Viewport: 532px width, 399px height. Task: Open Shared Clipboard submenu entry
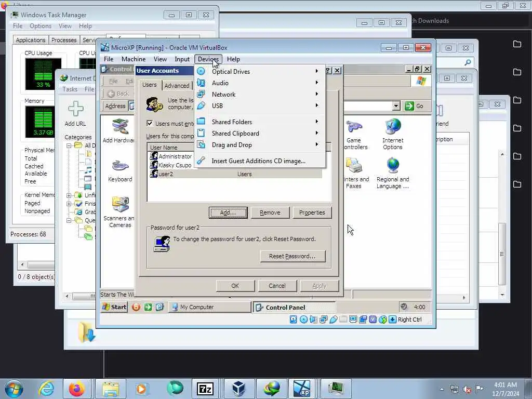(260, 134)
